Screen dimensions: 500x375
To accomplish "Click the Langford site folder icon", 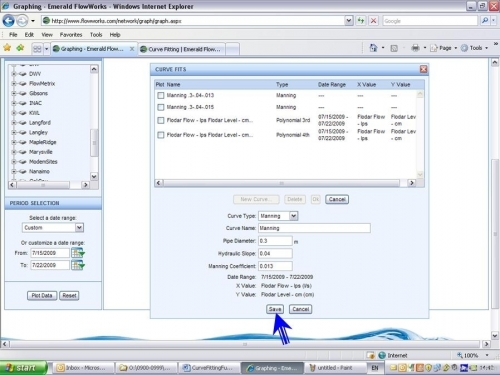I will (23, 123).
